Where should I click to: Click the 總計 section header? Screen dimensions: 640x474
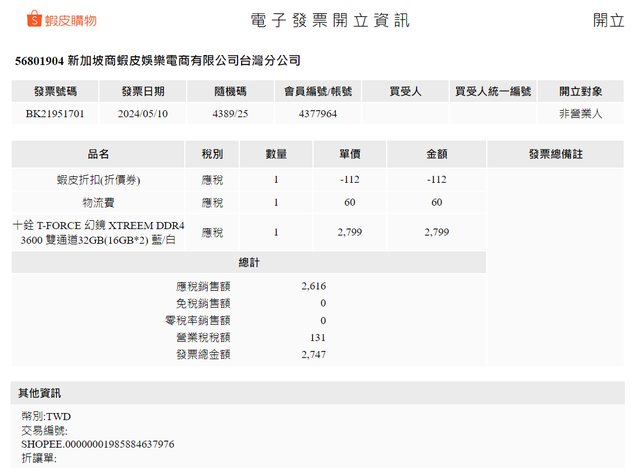(249, 262)
